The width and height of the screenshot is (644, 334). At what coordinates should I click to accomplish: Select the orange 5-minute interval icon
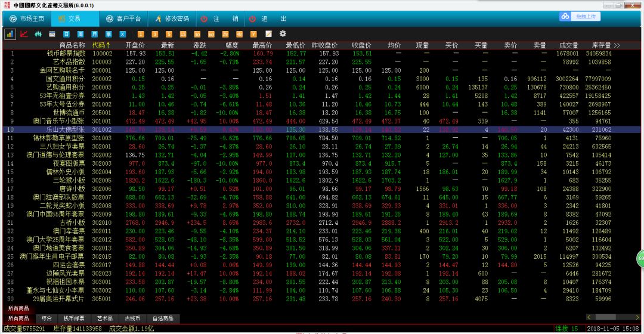pyautogui.click(x=169, y=34)
